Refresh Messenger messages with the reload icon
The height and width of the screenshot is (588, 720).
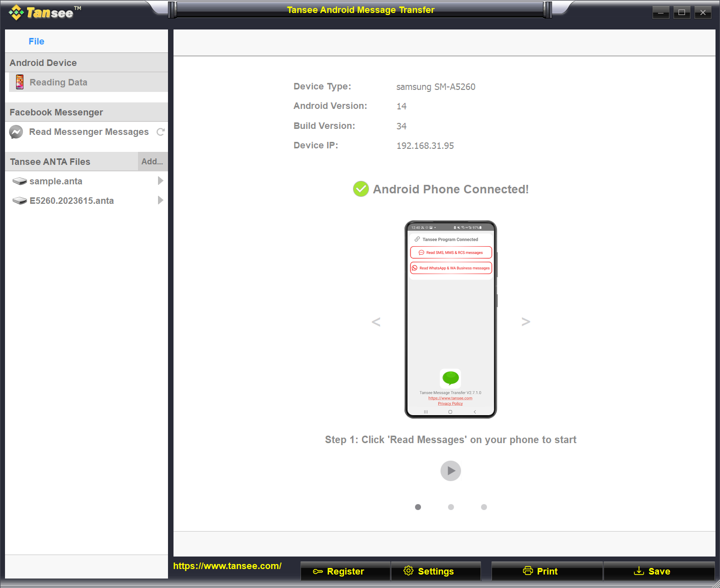(160, 131)
